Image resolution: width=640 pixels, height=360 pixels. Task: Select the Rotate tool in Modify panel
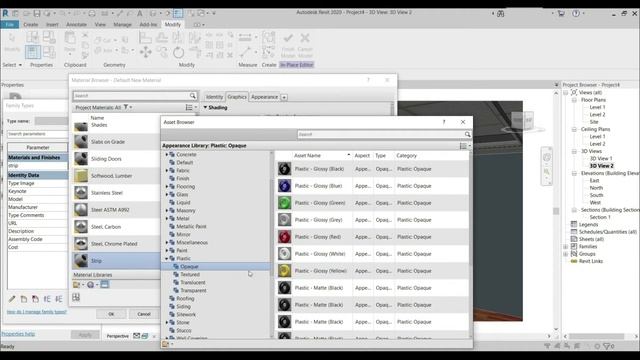tap(178, 52)
